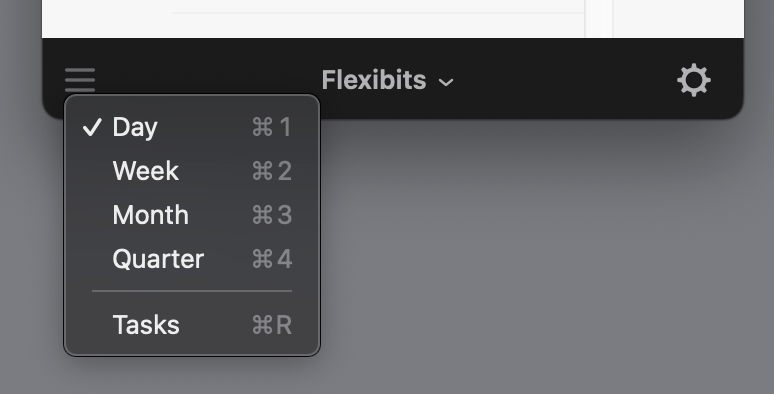Click empty dark toolbar area left of the gear
The height and width of the screenshot is (394, 774).
(563, 79)
